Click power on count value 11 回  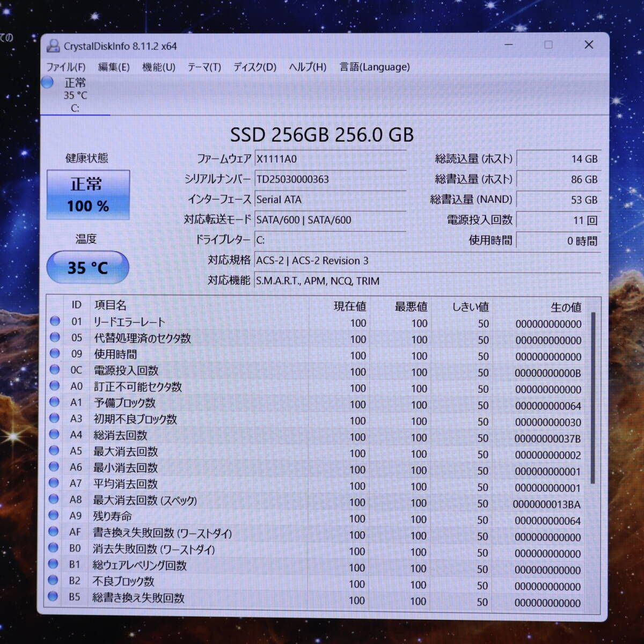pos(558,220)
